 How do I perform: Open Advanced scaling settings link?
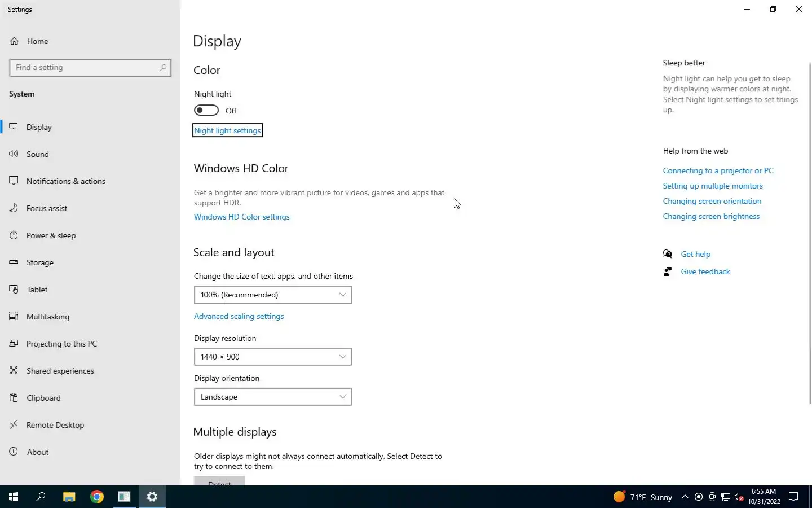239,316
